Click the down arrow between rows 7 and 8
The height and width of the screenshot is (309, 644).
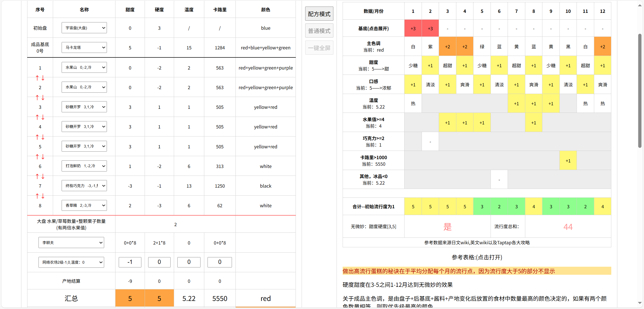pos(43,196)
